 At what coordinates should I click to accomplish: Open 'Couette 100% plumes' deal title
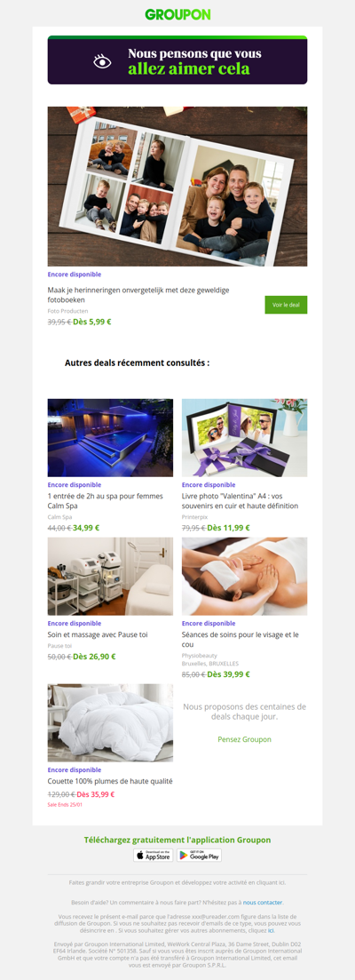coord(110,781)
